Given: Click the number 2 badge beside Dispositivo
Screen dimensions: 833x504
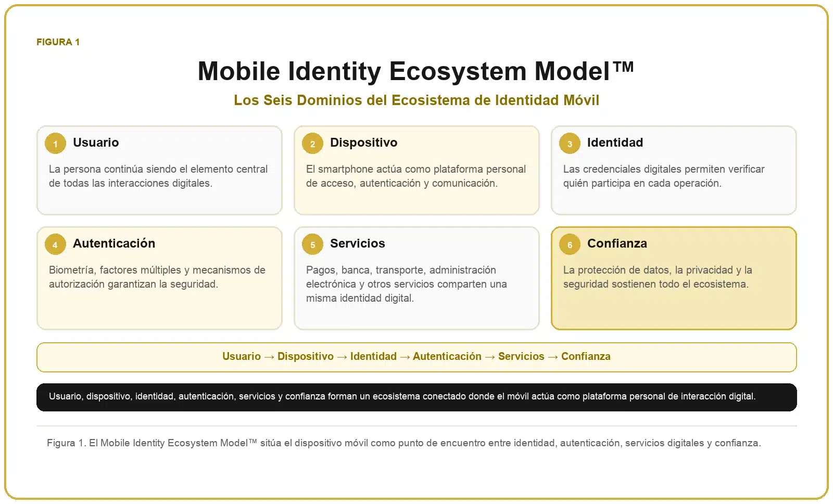Looking at the screenshot, I should (x=312, y=144).
